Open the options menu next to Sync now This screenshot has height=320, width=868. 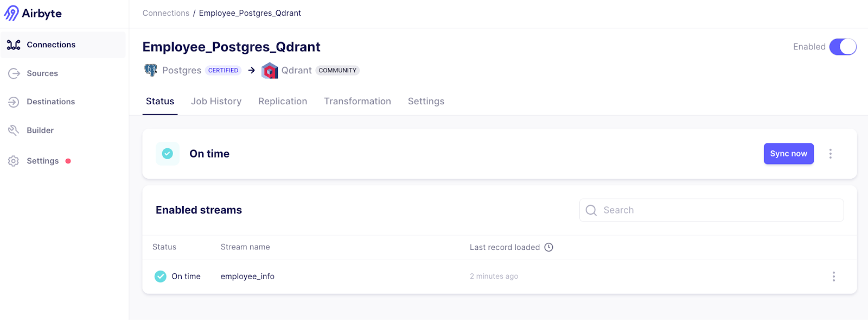click(x=830, y=154)
